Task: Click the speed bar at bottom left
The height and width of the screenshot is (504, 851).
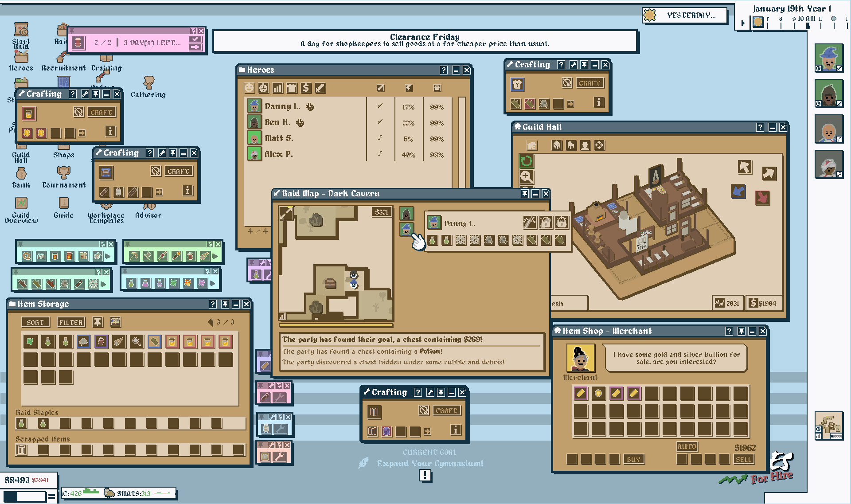Action: point(24,497)
